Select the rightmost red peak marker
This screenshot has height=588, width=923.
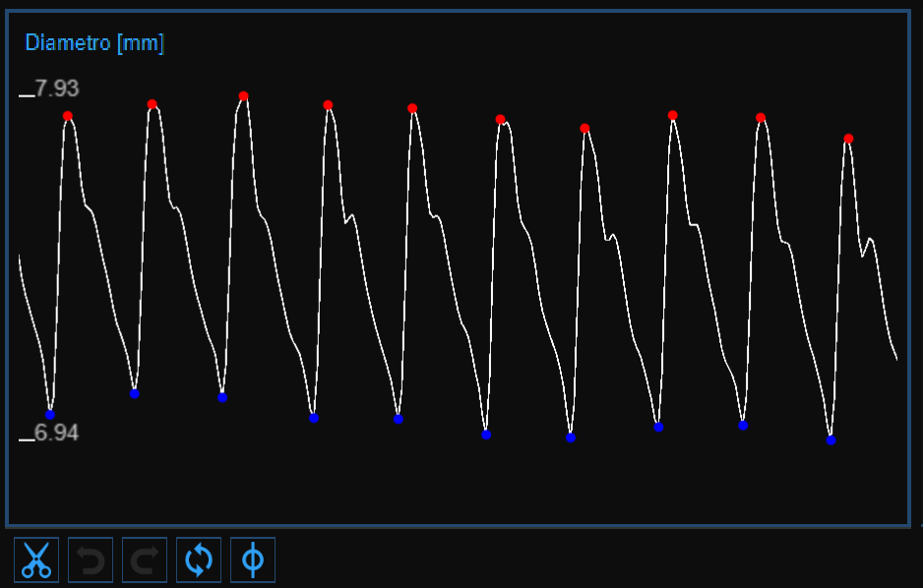coord(848,139)
